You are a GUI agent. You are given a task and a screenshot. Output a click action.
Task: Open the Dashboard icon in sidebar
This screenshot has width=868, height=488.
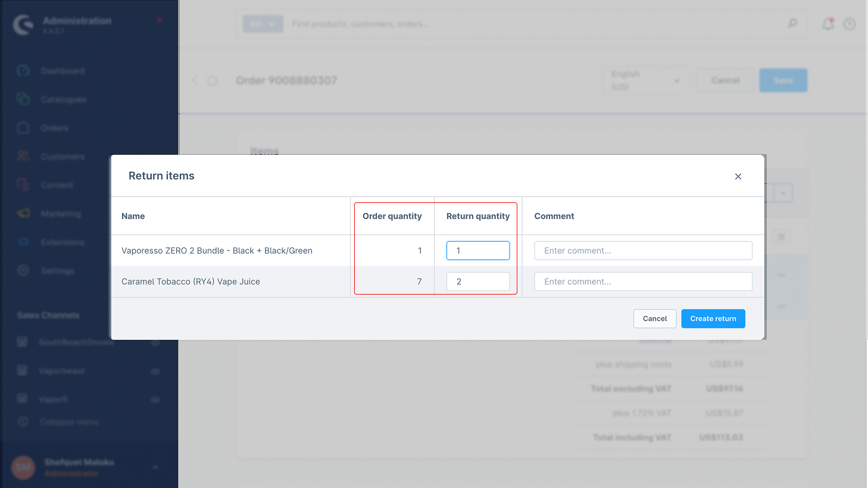click(23, 71)
